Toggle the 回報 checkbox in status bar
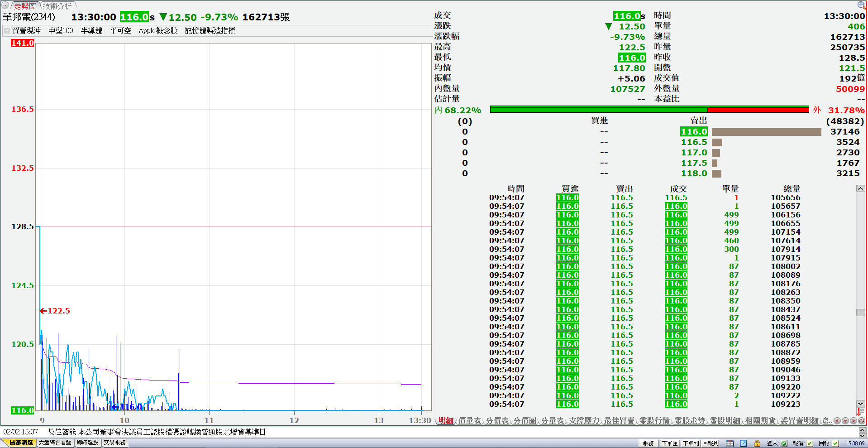This screenshot has height=448, width=868. tap(835, 443)
